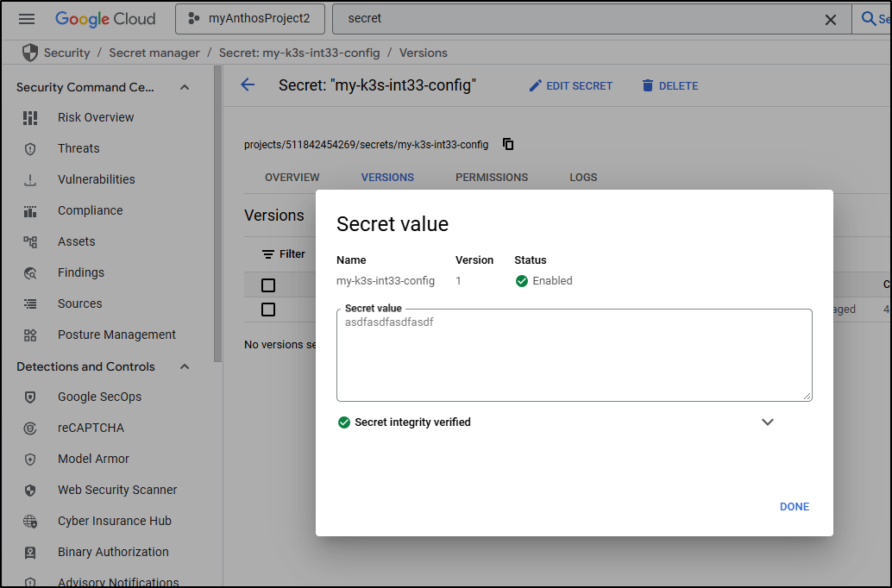Expand the Secret integrity verified details

point(768,422)
